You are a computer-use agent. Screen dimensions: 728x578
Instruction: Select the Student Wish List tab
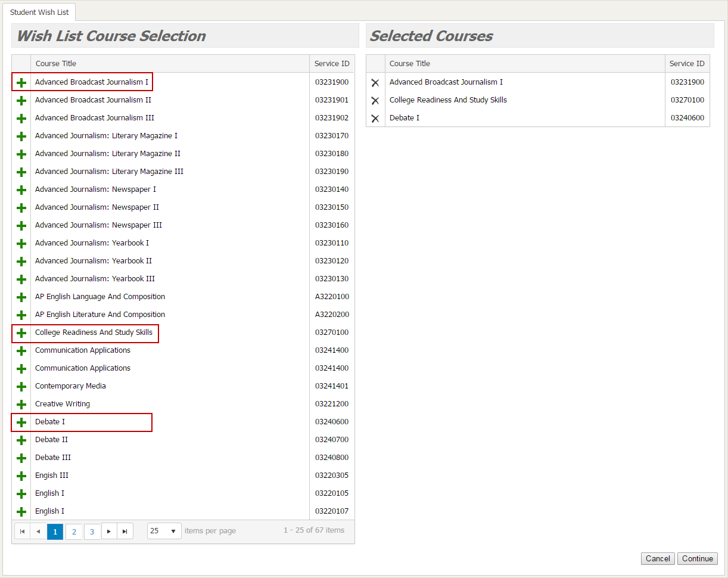(39, 11)
